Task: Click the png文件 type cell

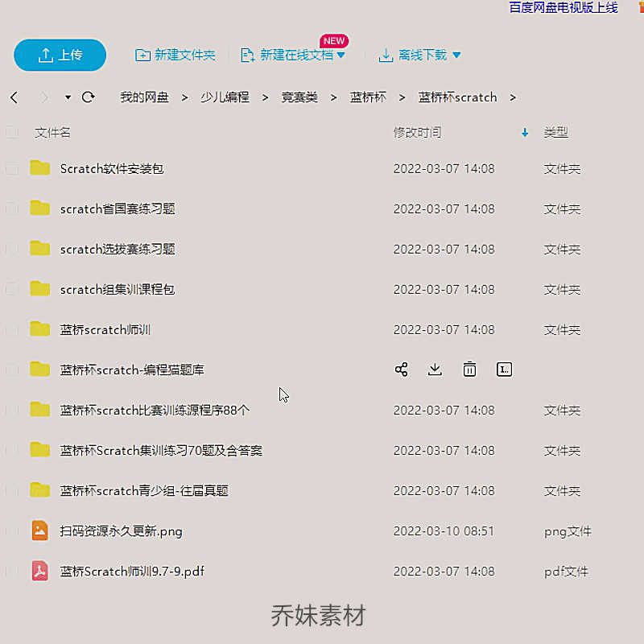Action: (568, 531)
